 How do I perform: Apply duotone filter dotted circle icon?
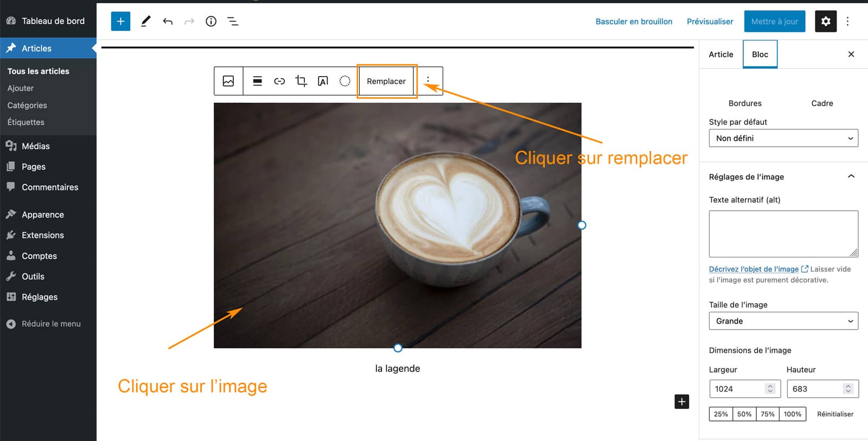pyautogui.click(x=344, y=81)
